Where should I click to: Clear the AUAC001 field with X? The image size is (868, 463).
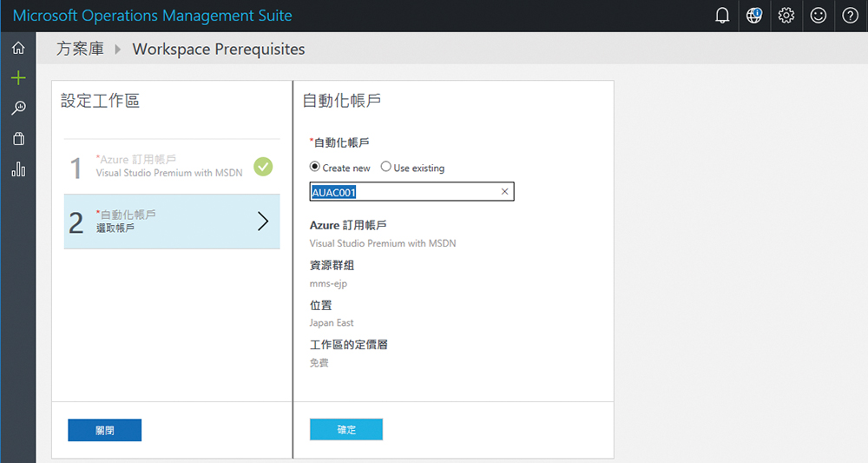click(504, 192)
